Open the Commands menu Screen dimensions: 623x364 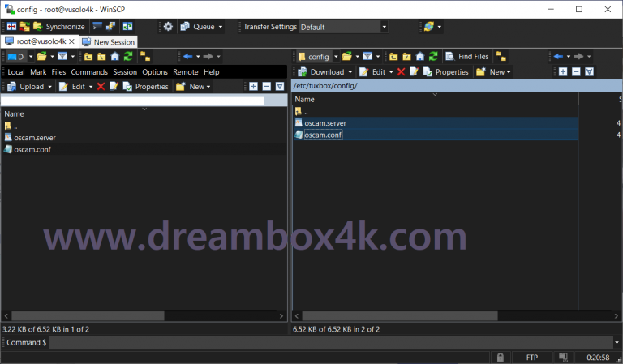89,72
